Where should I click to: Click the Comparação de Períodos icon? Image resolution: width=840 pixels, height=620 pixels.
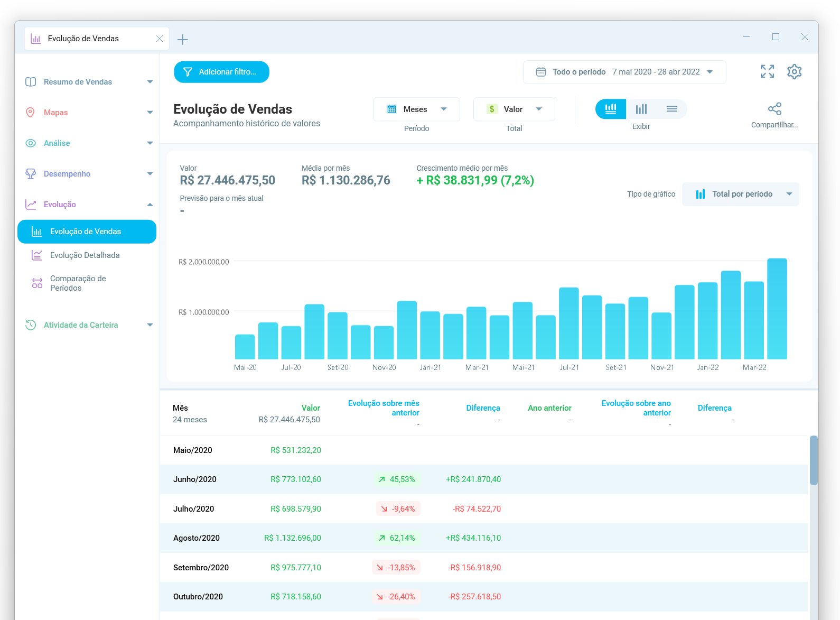(x=37, y=283)
